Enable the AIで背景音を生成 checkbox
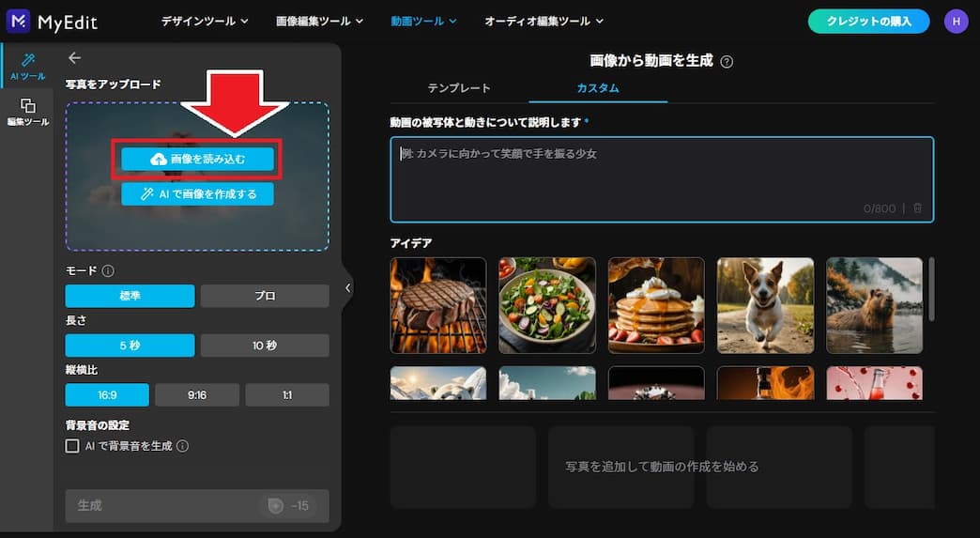Screen dimensions: 980x538 click(x=72, y=446)
